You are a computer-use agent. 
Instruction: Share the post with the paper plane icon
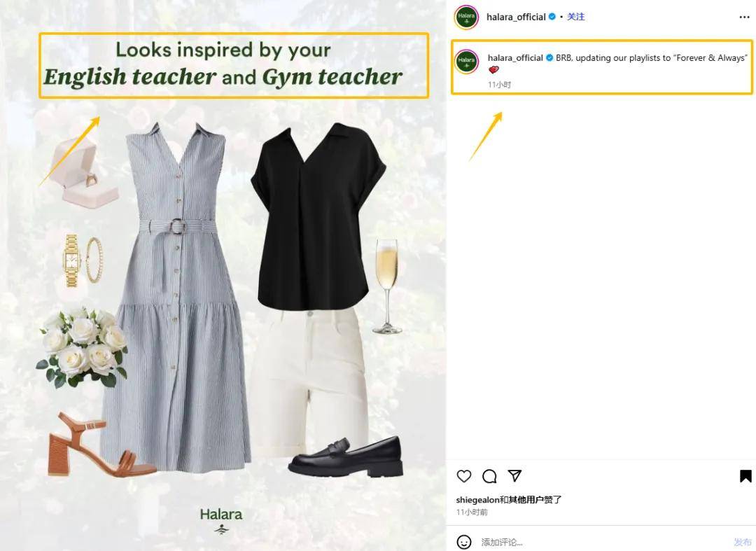point(514,476)
